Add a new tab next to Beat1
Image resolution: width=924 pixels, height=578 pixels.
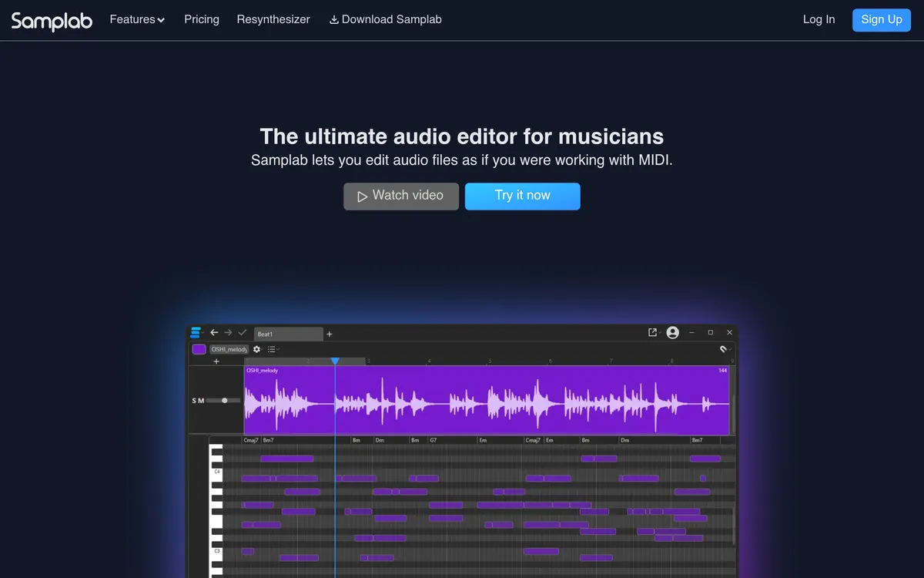pos(330,334)
